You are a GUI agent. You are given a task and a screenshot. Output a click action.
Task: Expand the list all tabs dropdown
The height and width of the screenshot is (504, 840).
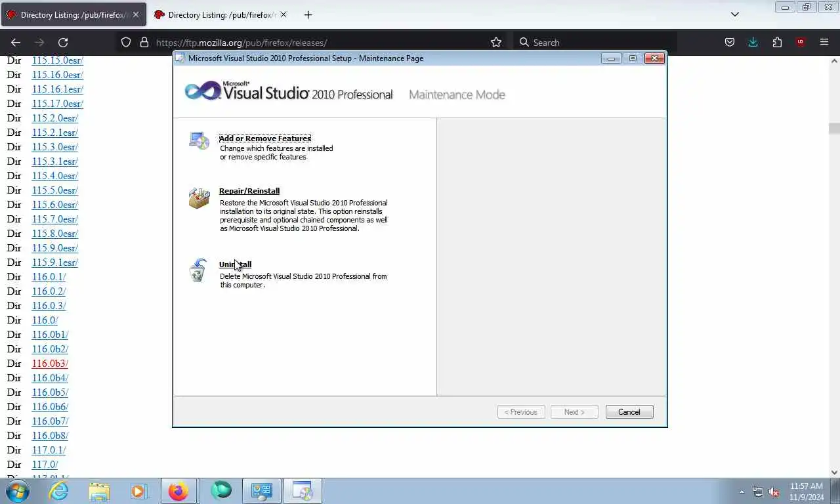(x=735, y=14)
